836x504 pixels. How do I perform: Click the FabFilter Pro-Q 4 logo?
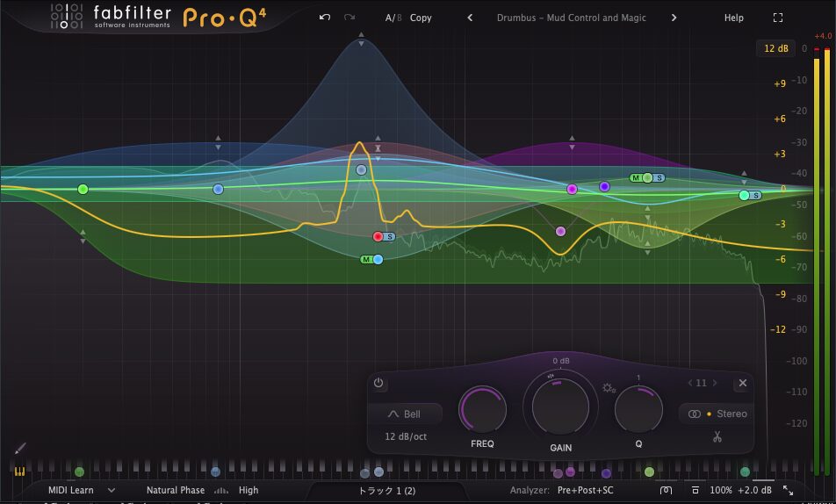pyautogui.click(x=158, y=17)
